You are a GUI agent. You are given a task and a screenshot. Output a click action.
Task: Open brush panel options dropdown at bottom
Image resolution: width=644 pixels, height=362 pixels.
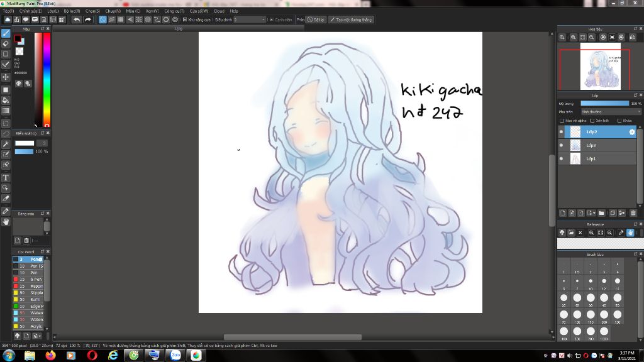36,336
